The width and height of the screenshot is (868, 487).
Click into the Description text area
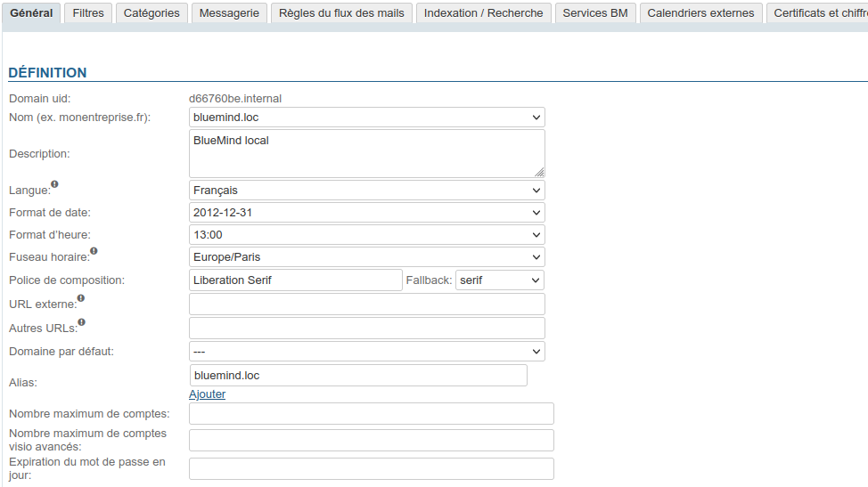366,153
